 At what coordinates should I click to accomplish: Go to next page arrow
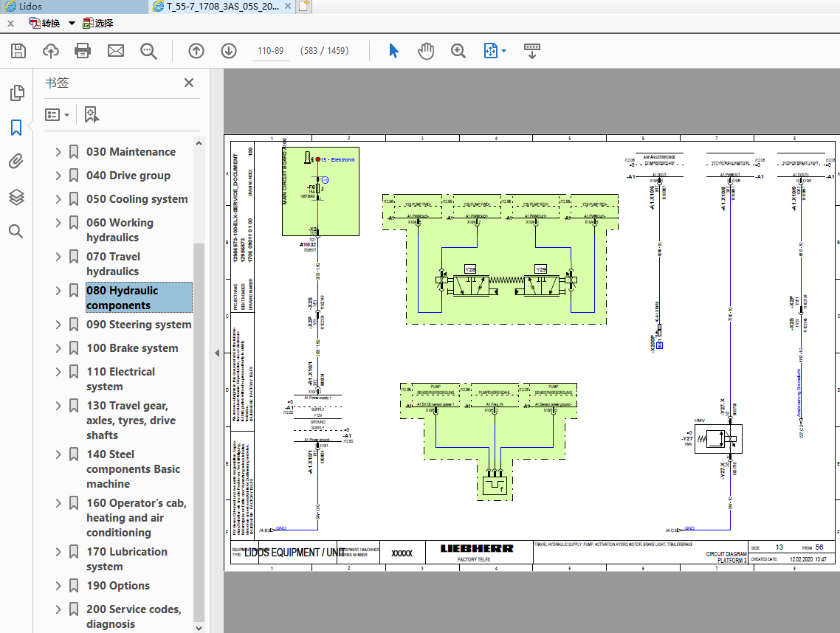click(228, 51)
